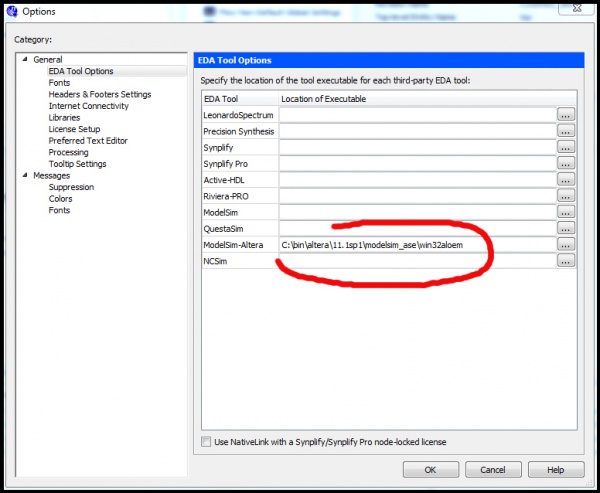Select Preferred Text Editor category

point(88,141)
